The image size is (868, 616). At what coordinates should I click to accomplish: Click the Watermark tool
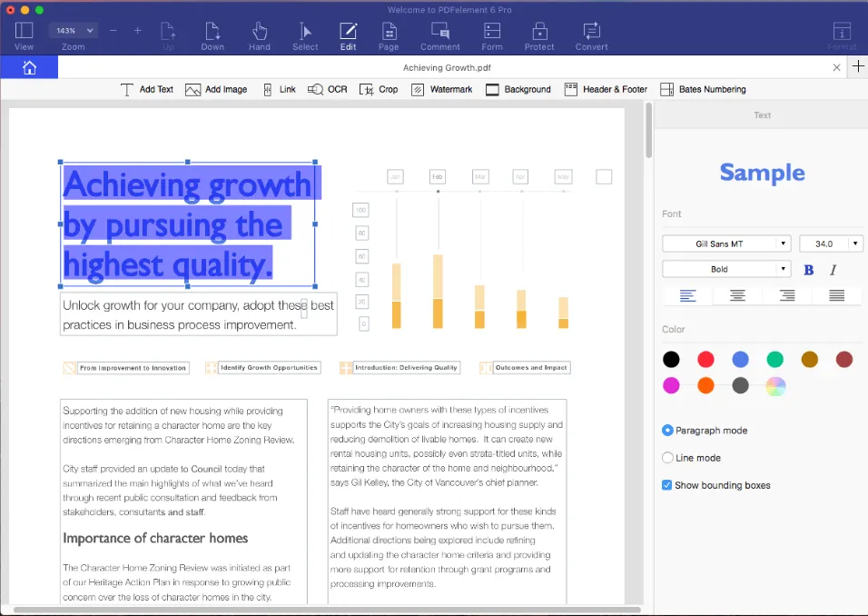tap(442, 89)
